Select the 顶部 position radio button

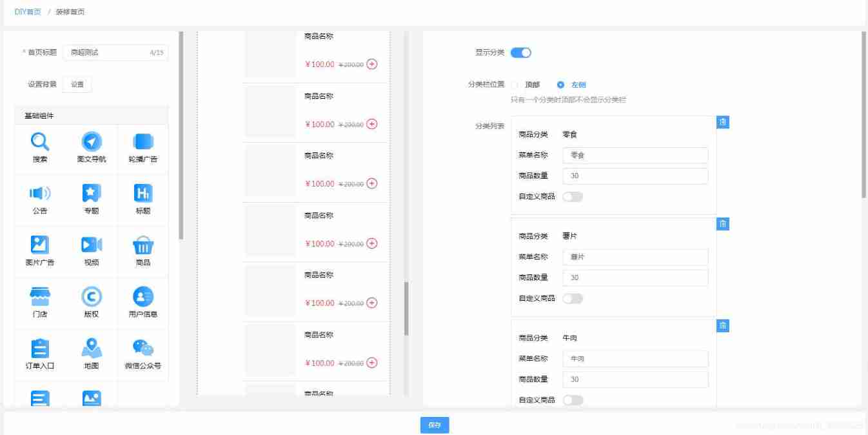tap(516, 85)
